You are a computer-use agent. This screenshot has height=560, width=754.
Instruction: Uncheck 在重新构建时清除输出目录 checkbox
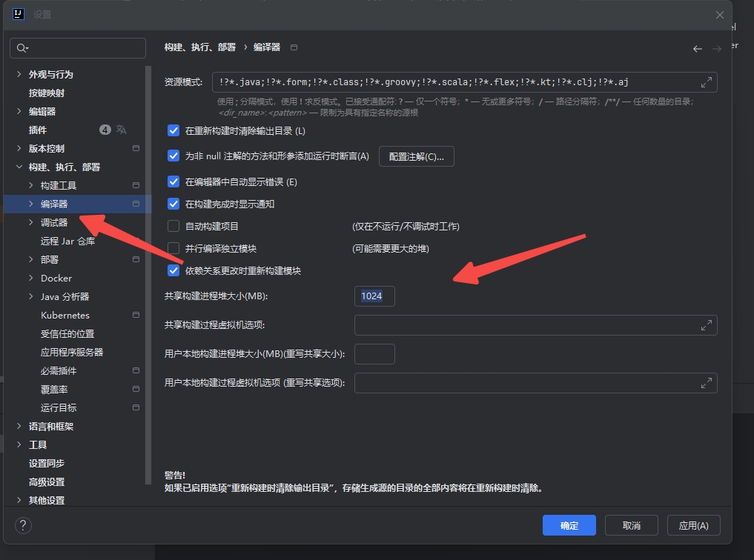[x=173, y=131]
